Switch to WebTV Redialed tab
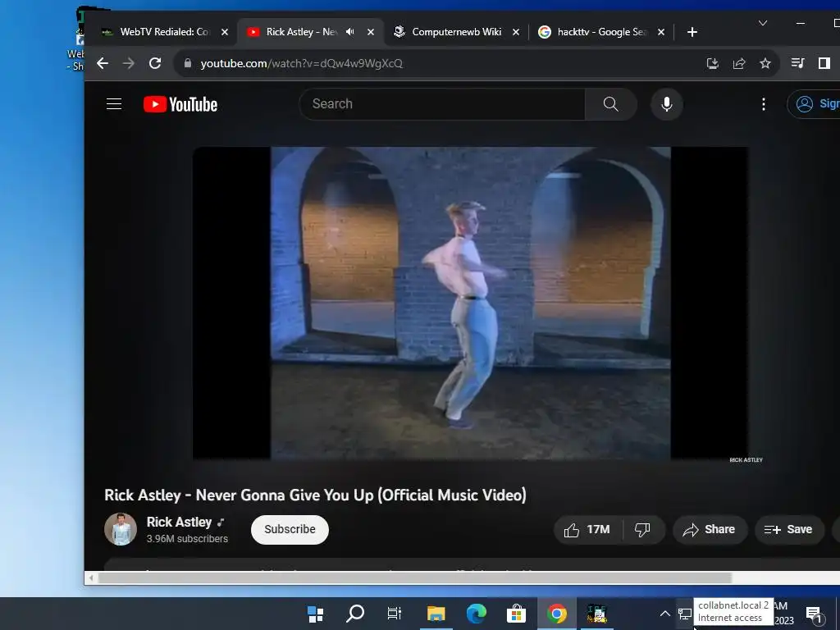The width and height of the screenshot is (840, 630). pos(165,32)
